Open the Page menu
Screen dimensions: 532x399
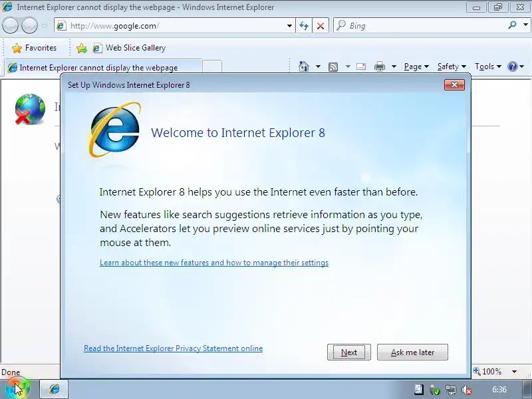[416, 66]
